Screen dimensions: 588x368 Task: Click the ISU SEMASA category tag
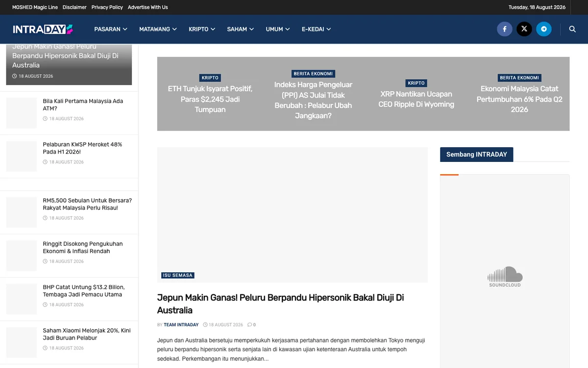[x=178, y=275]
